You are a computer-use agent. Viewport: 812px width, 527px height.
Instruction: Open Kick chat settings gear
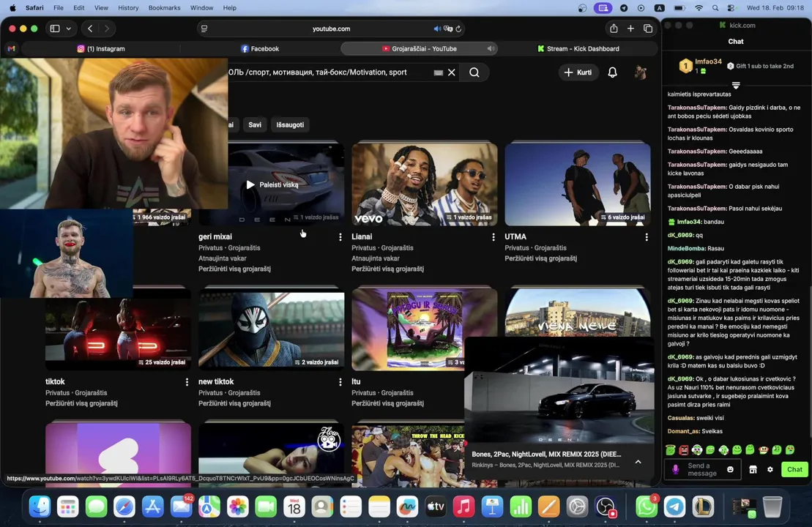click(x=770, y=469)
